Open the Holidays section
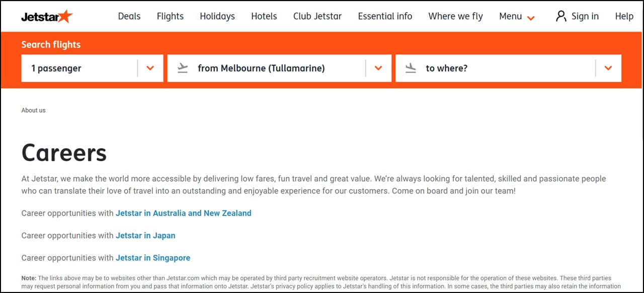The height and width of the screenshot is (293, 644). (217, 16)
